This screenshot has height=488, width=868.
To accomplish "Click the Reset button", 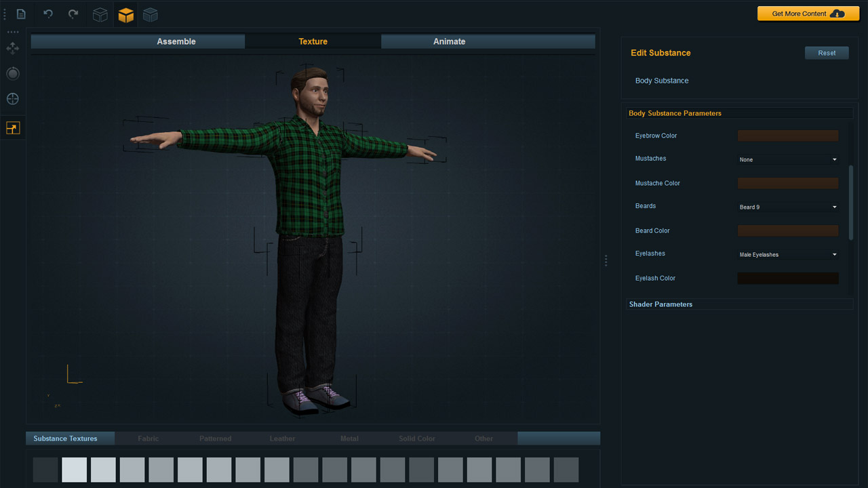I will (x=827, y=53).
